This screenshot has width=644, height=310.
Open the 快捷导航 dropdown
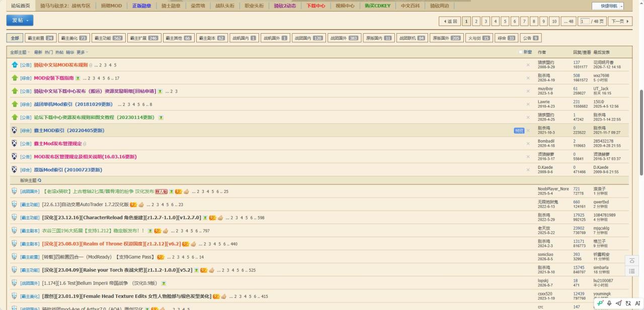pyautogui.click(x=608, y=6)
